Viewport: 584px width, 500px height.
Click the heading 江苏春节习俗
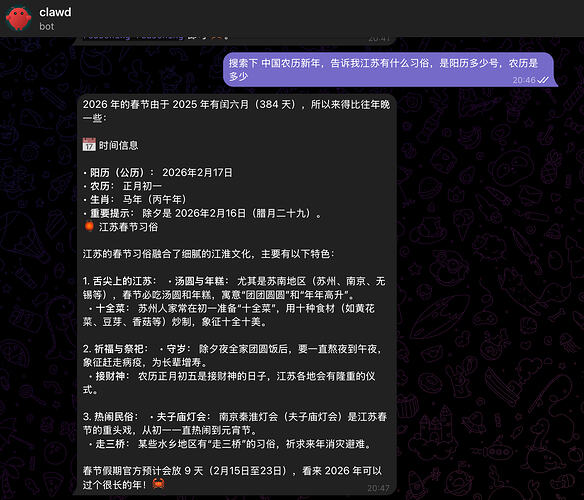tap(128, 227)
